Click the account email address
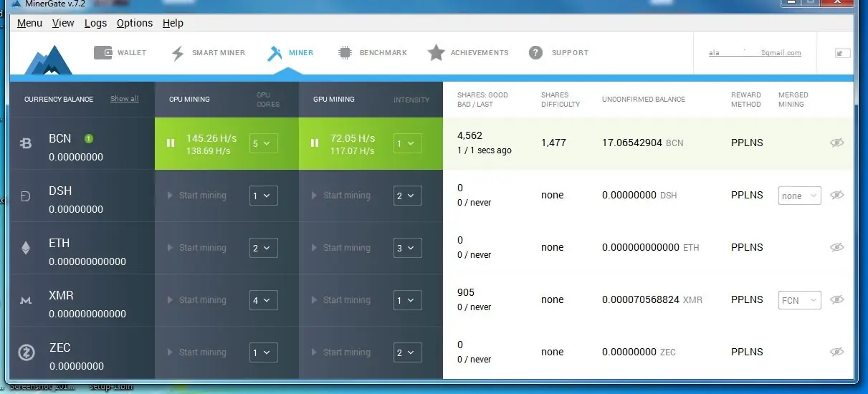The image size is (868, 394). click(x=755, y=53)
